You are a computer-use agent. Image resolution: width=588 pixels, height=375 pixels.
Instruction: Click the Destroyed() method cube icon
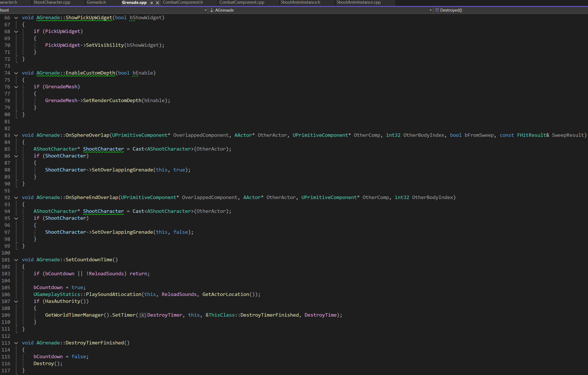(x=437, y=10)
